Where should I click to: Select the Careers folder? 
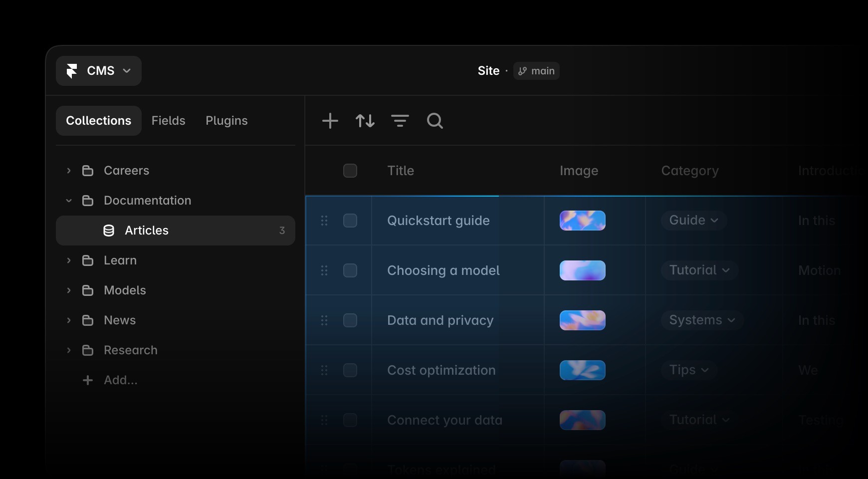[176, 171]
